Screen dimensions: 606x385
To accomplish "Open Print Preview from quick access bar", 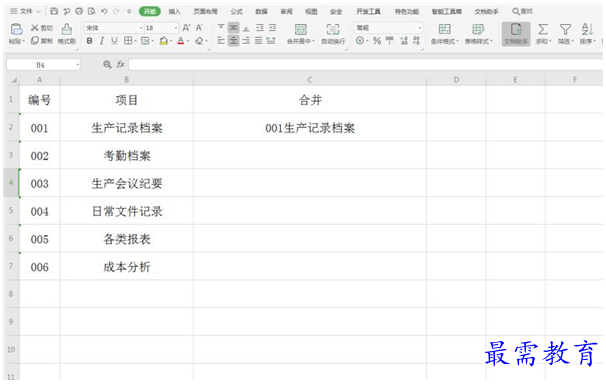I will (x=91, y=11).
